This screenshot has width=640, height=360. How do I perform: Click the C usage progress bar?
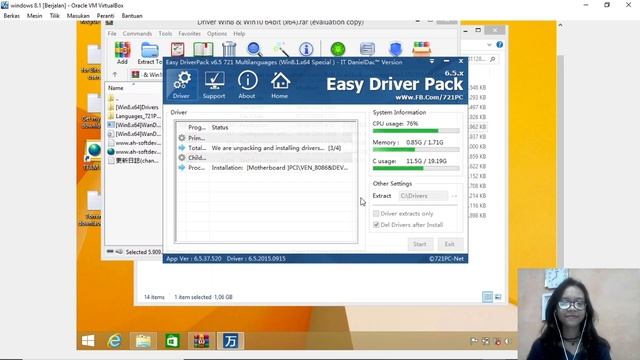pyautogui.click(x=416, y=168)
